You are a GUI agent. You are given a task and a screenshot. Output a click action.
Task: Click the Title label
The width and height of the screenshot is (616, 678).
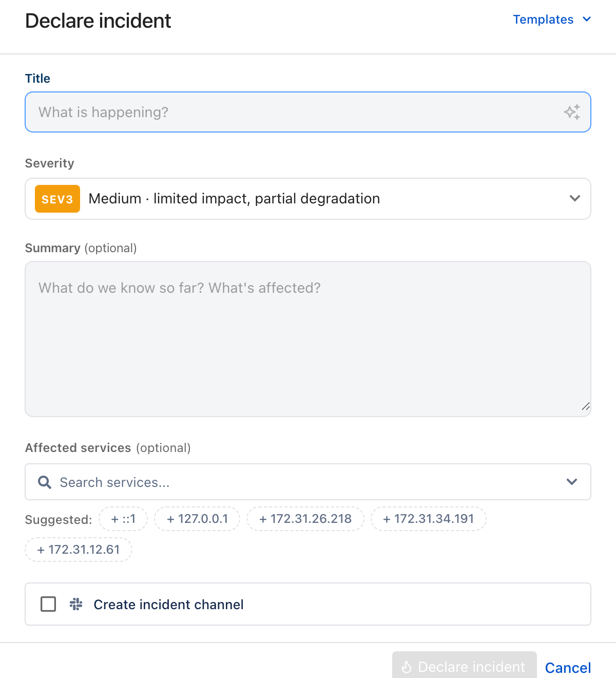tap(37, 79)
